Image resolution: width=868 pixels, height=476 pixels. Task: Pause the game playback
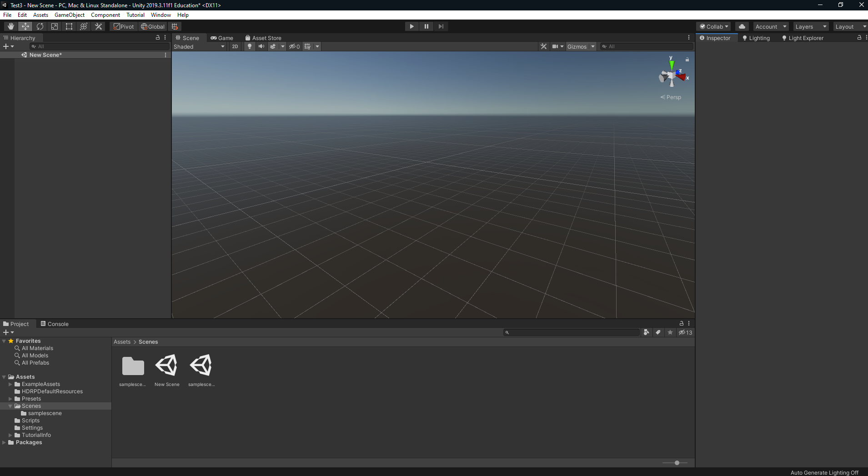[x=426, y=26]
